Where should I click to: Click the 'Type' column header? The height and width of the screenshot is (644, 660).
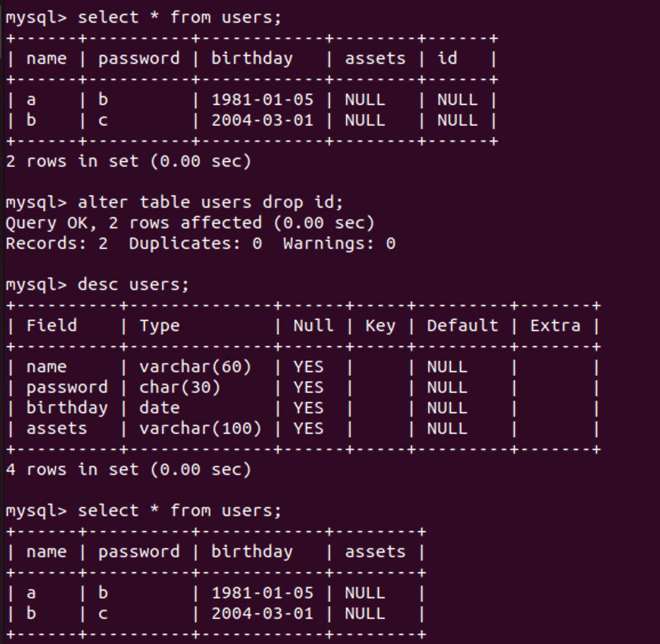pyautogui.click(x=159, y=326)
